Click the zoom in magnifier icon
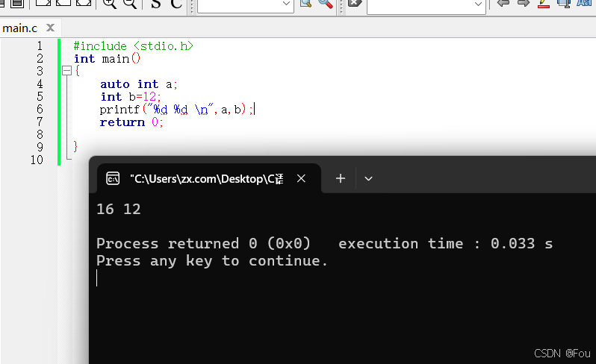Screen dimensions: 596x364 (110, 4)
